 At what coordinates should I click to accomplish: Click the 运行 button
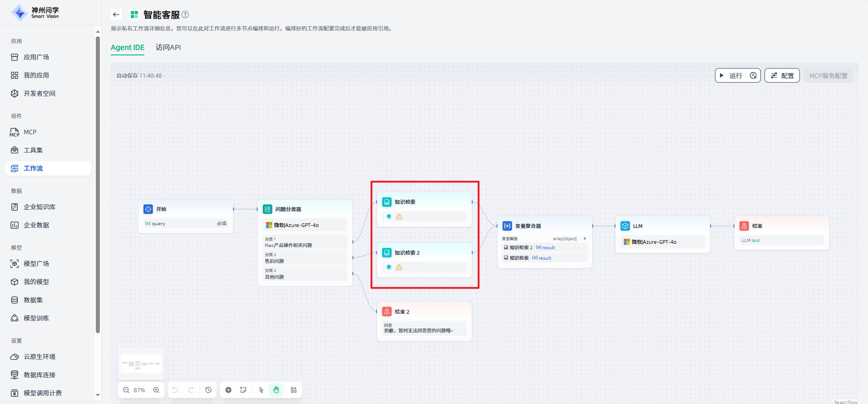[x=731, y=76]
